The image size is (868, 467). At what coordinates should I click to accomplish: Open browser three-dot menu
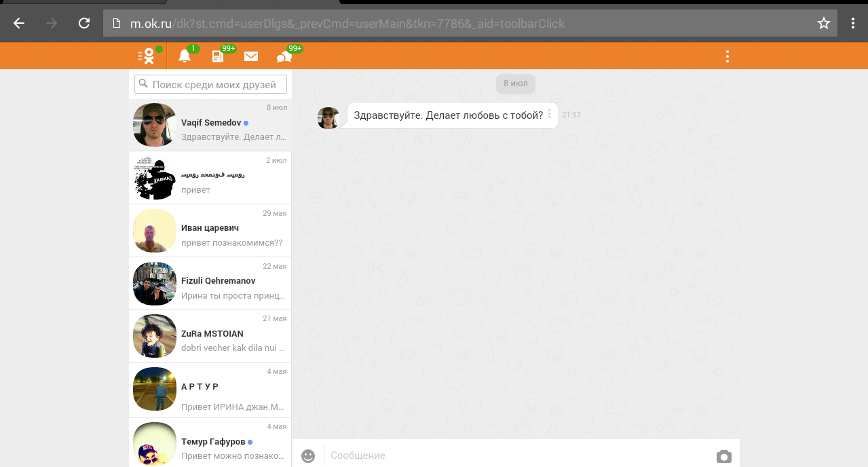pos(853,24)
